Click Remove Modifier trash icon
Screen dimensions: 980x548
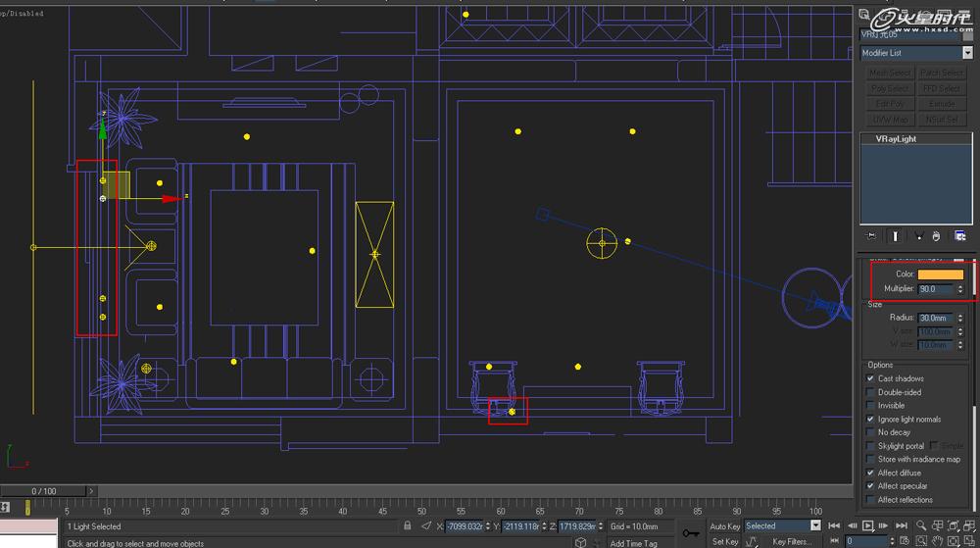point(936,235)
